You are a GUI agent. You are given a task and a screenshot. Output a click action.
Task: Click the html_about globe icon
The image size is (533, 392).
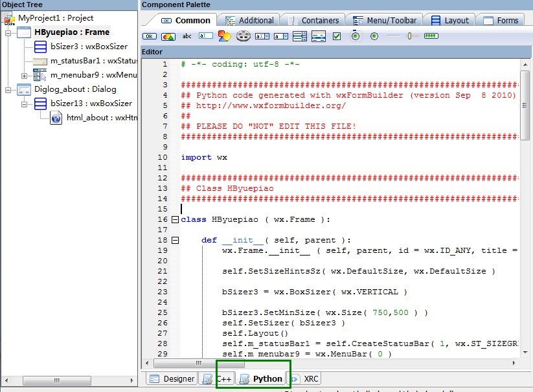(56, 118)
